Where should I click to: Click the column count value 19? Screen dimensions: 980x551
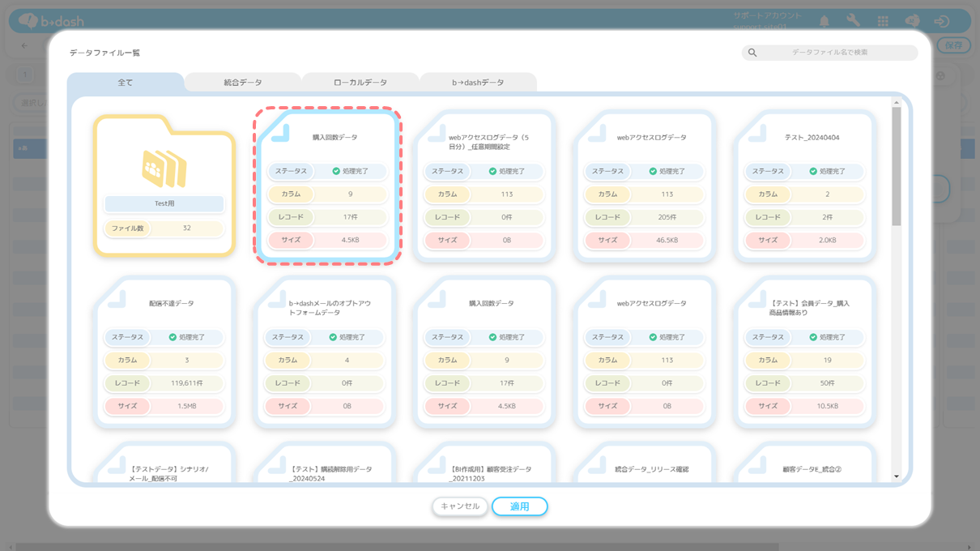(828, 360)
